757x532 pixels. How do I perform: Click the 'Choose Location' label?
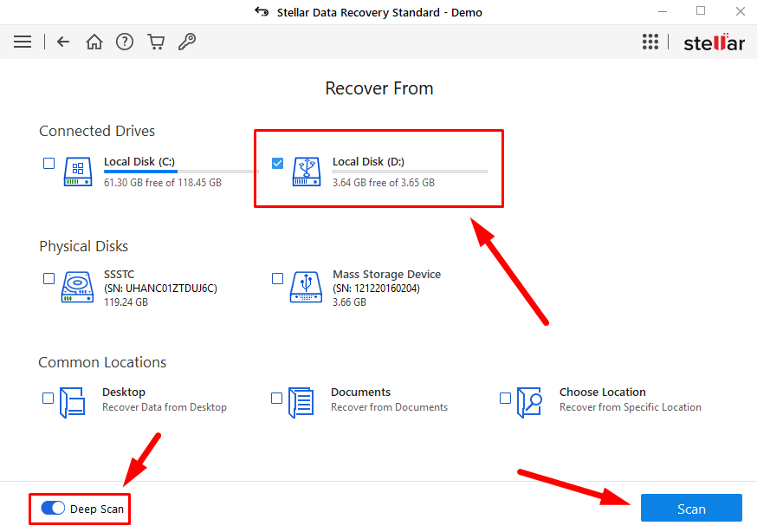coord(603,392)
